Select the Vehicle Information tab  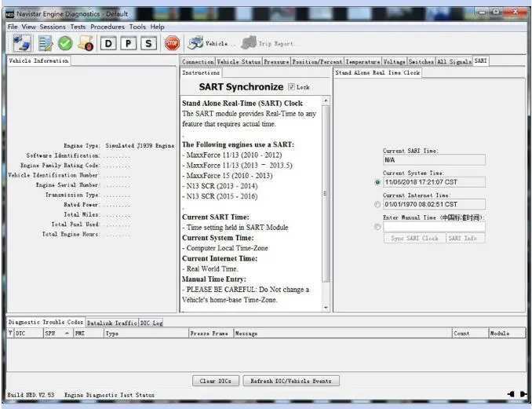[x=38, y=60]
